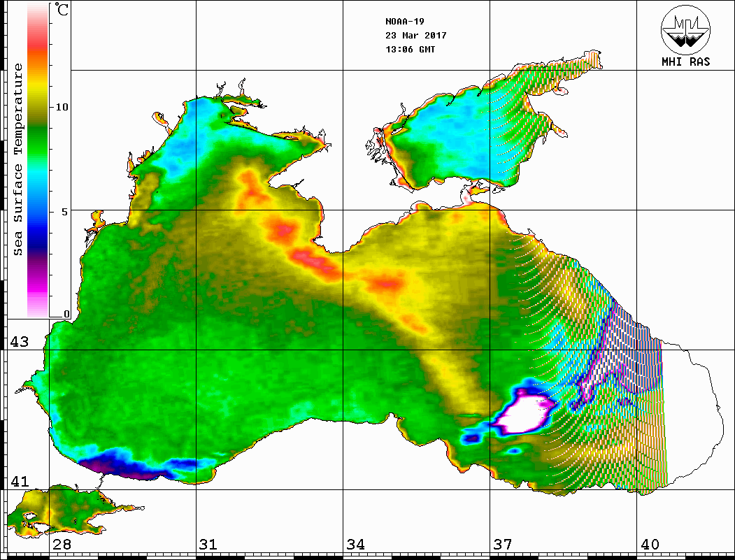Click latitude label '41'
This screenshot has height=560, width=735.
pyautogui.click(x=19, y=481)
